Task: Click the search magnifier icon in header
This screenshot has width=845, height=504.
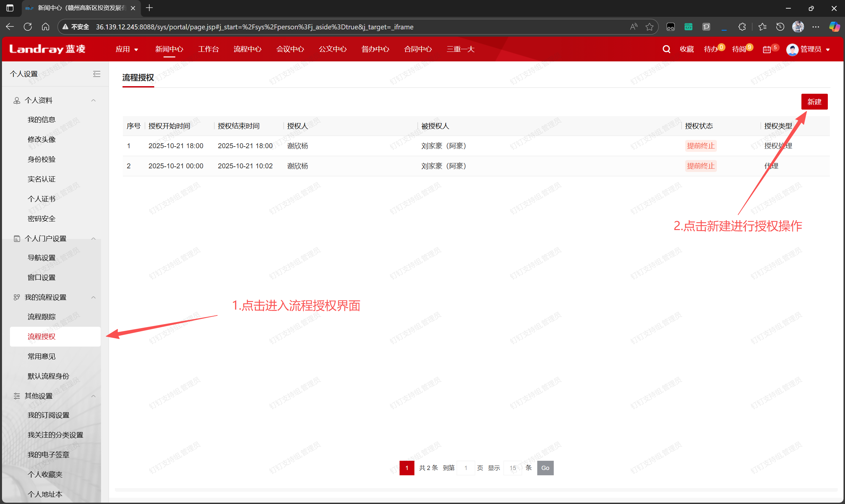Action: point(666,49)
